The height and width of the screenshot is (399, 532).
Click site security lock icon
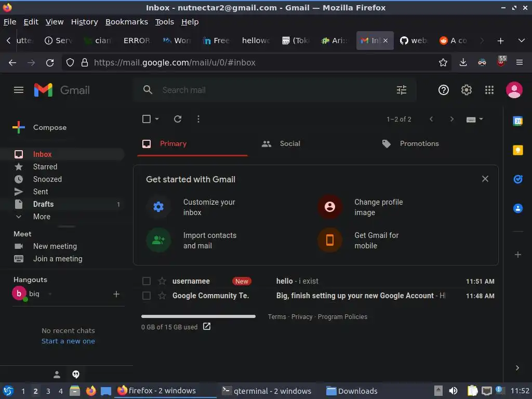tap(85, 62)
